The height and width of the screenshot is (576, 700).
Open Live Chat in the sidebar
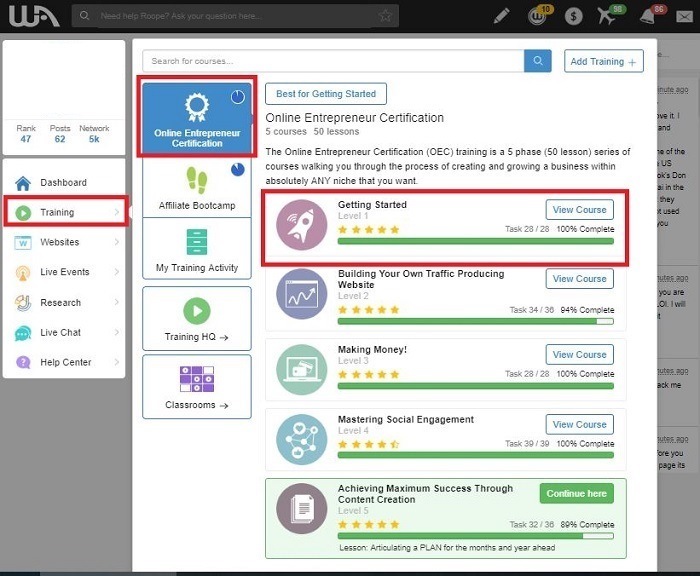64,333
